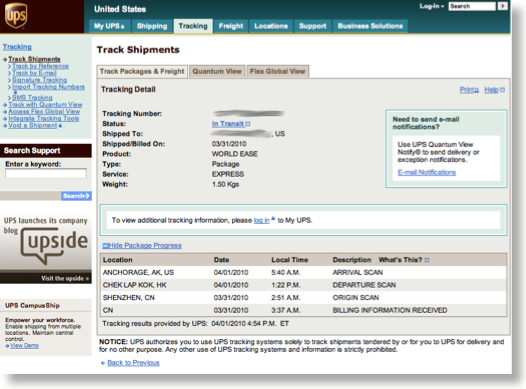Viewport: 526px width, 389px height.
Task: Open the Business Solutions tab
Action: tap(370, 26)
